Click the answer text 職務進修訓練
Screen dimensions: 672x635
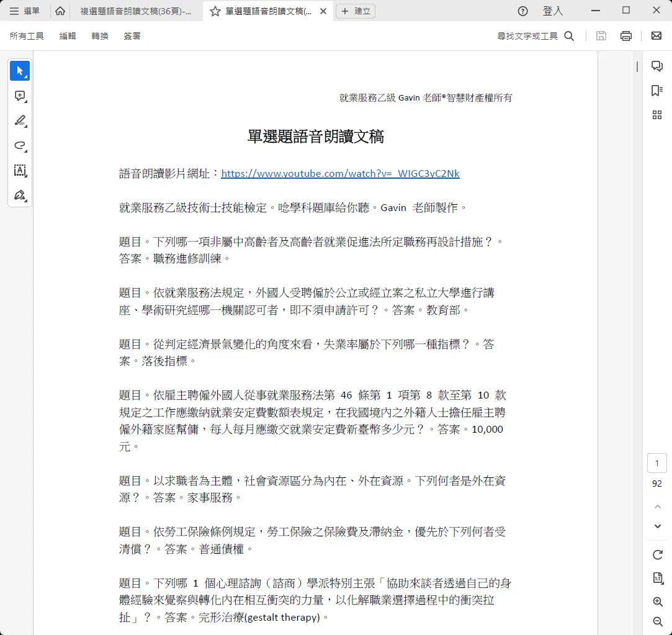pyautogui.click(x=187, y=259)
